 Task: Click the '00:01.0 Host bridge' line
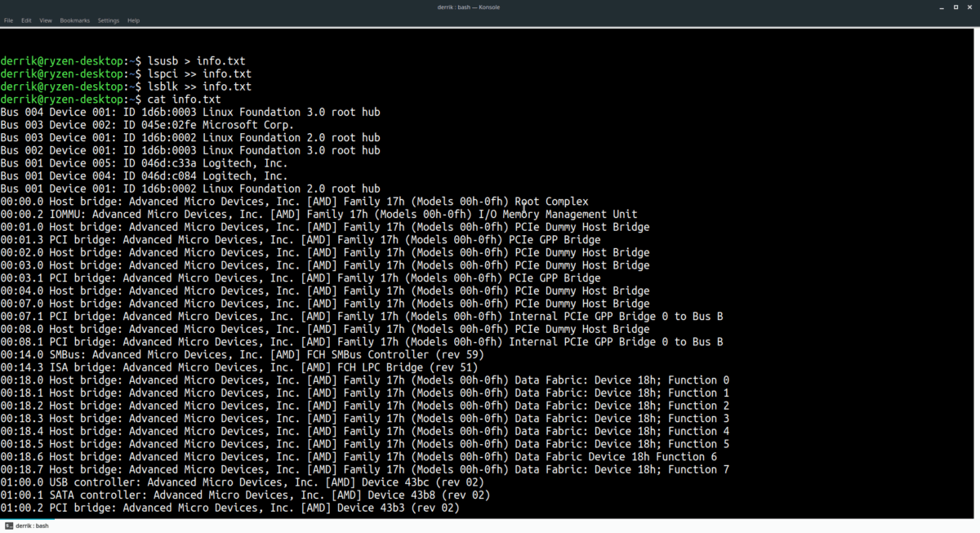click(x=325, y=227)
